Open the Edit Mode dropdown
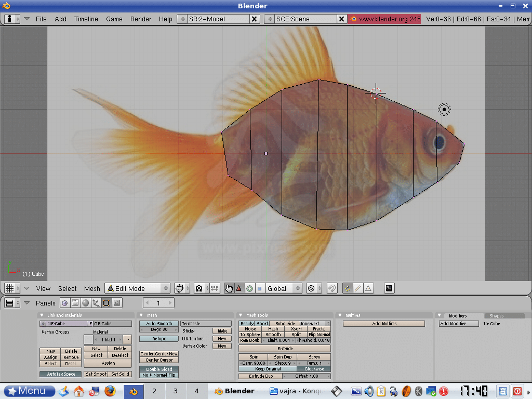The image size is (532, 399). (138, 288)
